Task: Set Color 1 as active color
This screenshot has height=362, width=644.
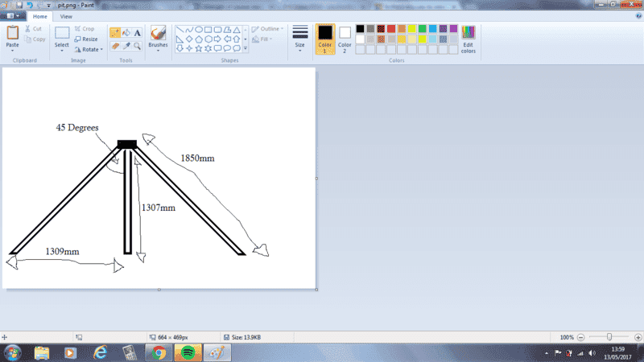Action: (324, 38)
